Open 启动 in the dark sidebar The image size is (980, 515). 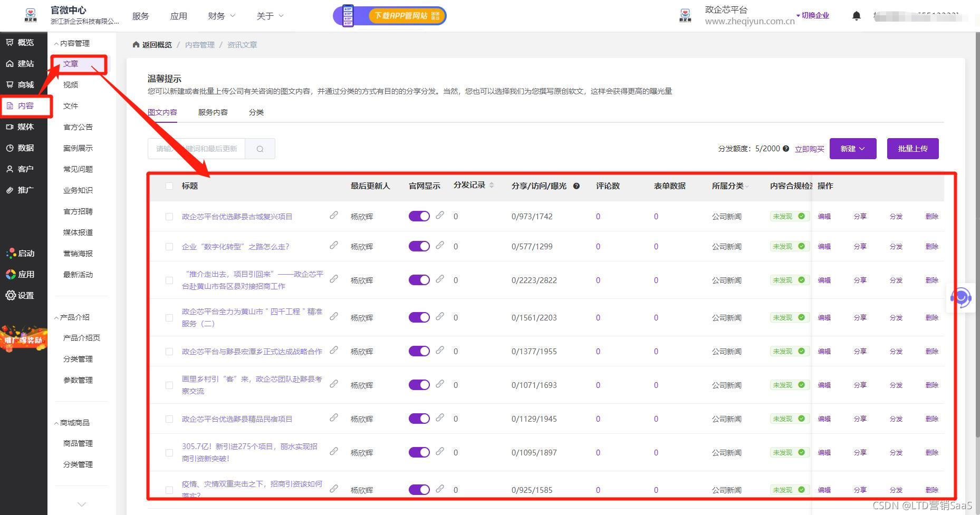tap(20, 253)
